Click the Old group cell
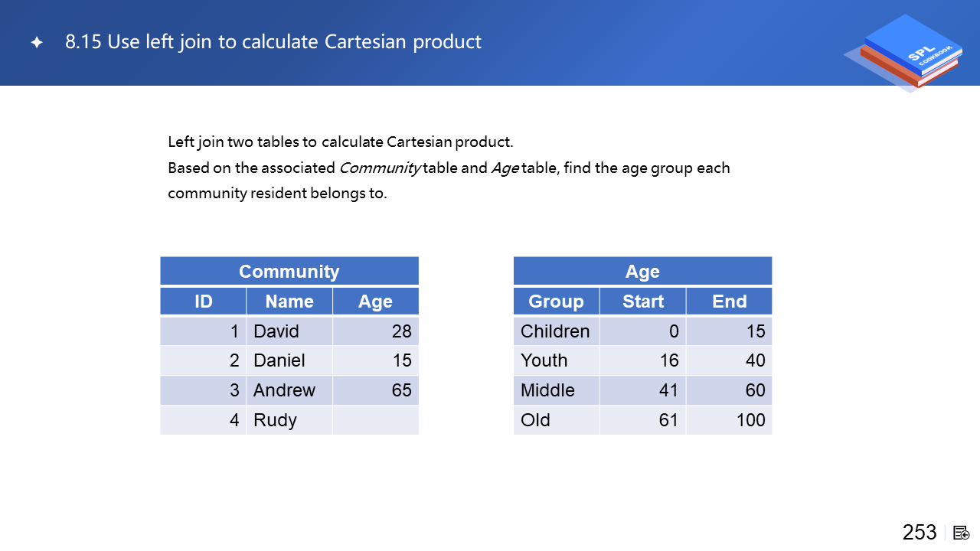980x551 pixels. pyautogui.click(x=556, y=420)
